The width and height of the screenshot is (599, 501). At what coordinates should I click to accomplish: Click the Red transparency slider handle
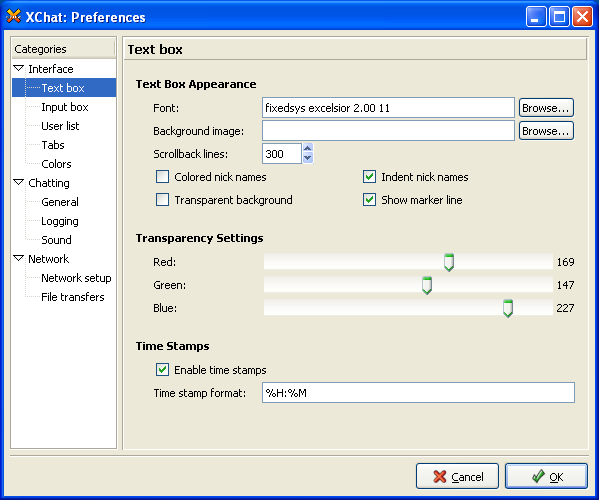click(449, 262)
